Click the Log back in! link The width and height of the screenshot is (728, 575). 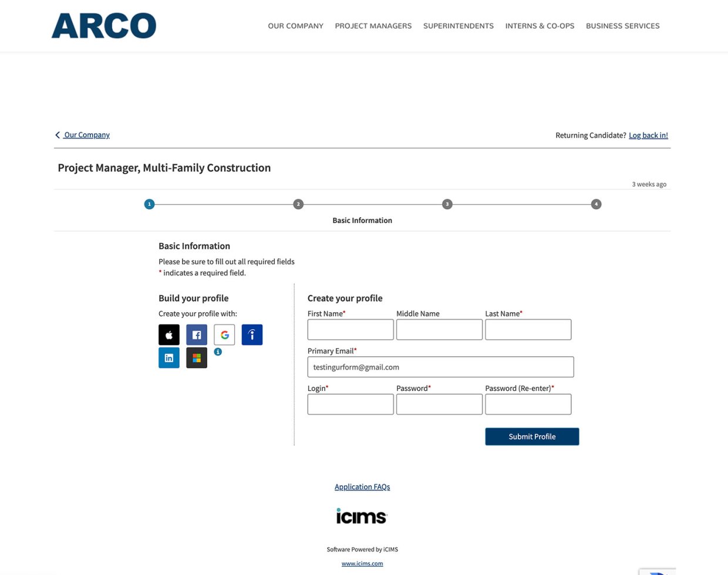(648, 136)
